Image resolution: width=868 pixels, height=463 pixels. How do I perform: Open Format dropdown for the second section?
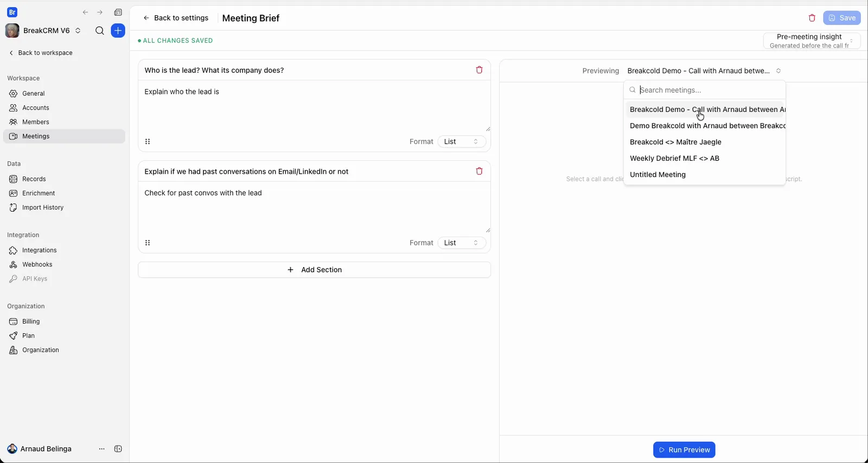(x=462, y=243)
